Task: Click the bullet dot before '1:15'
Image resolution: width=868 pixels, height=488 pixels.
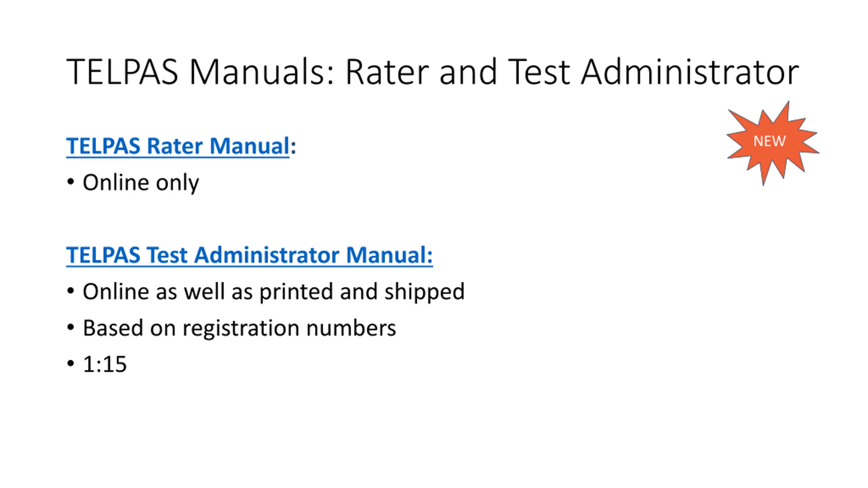Action: (x=71, y=364)
